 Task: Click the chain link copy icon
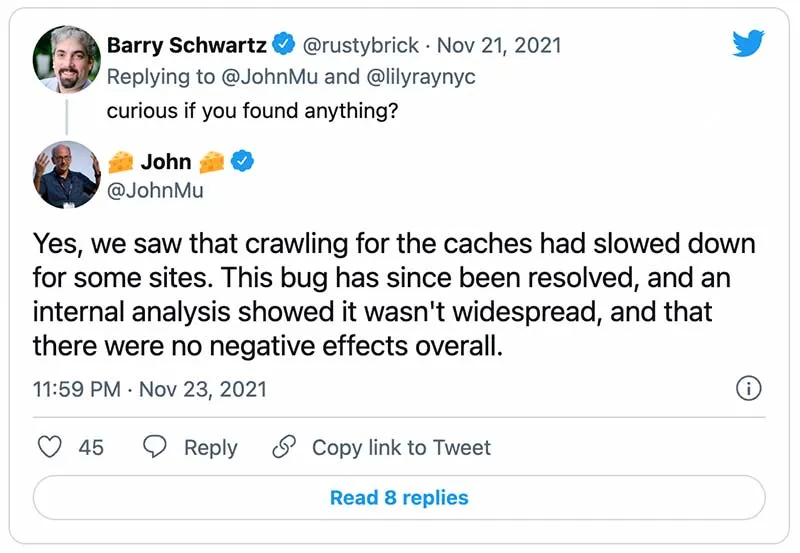[x=285, y=447]
